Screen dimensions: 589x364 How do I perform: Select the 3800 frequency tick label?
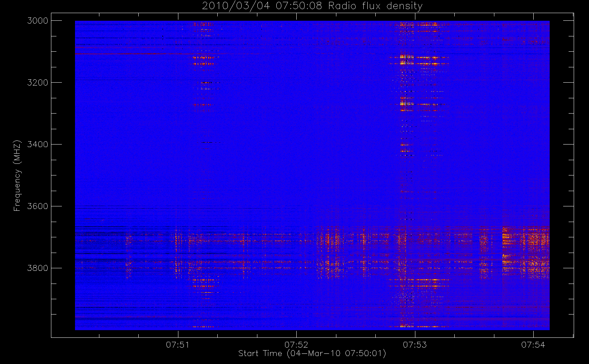tap(38, 268)
